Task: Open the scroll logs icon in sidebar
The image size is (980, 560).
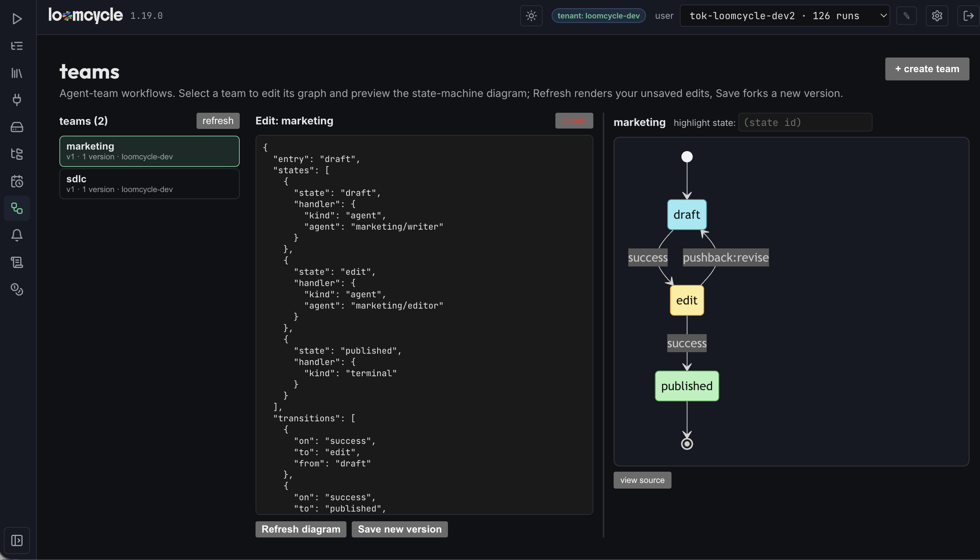Action: click(17, 262)
